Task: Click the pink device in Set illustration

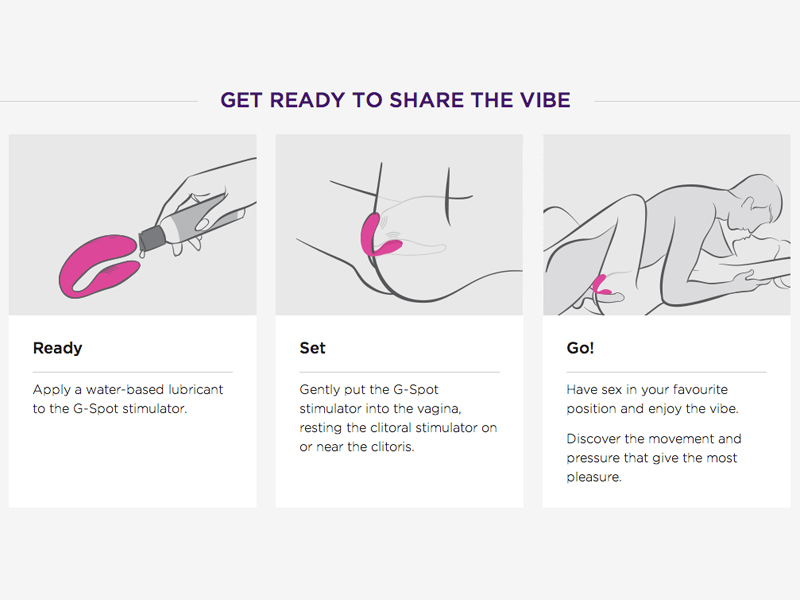Action: (380, 235)
